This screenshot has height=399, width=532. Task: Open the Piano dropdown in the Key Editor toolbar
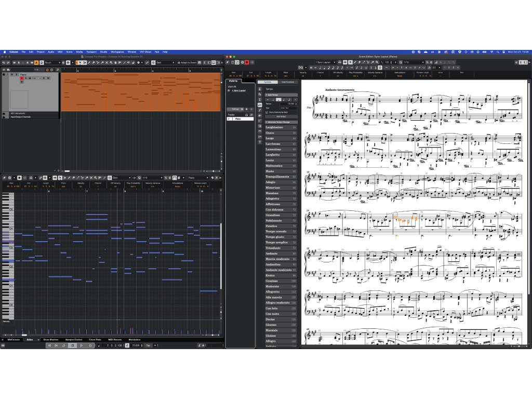198,178
